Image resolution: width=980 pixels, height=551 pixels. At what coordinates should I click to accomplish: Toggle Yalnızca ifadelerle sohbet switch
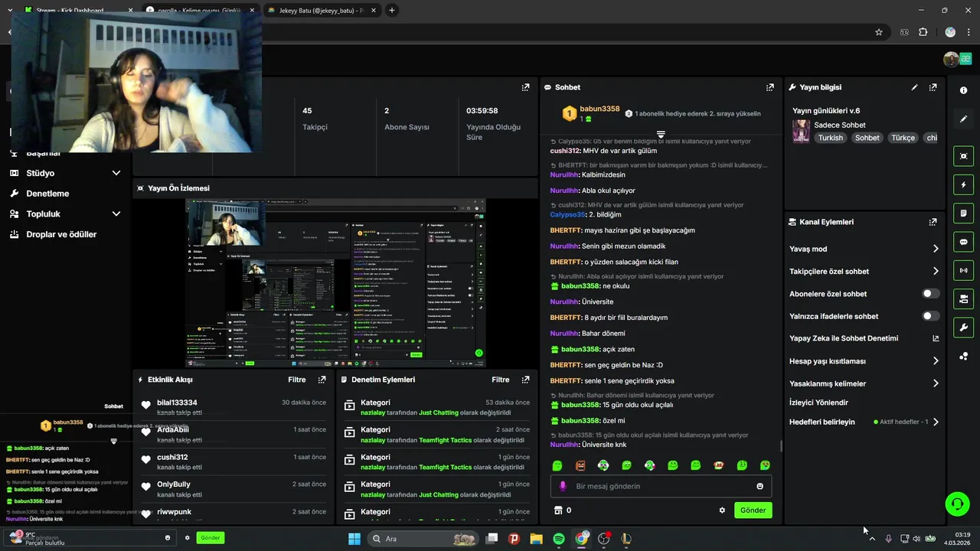(930, 316)
